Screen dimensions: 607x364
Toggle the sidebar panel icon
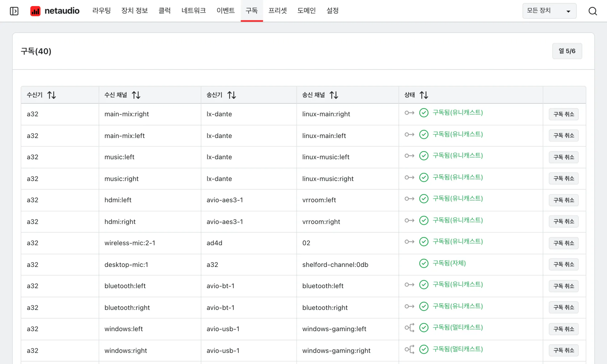[14, 11]
